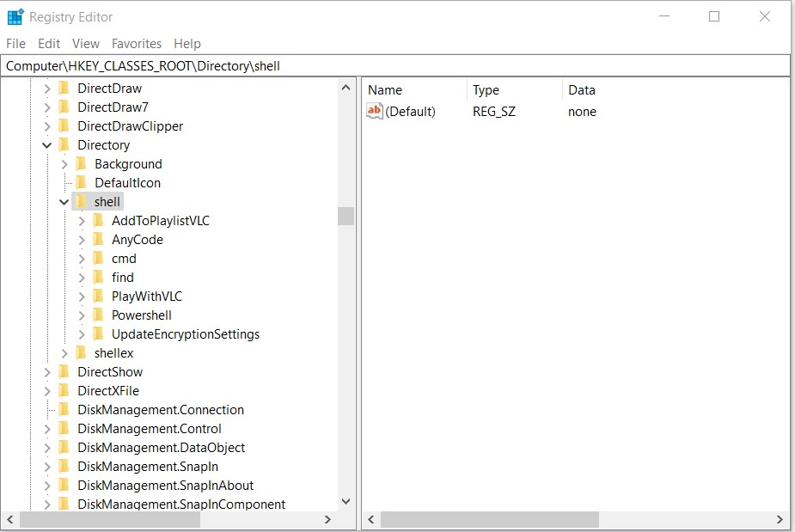
Task: Open the Favorites menu
Action: click(x=137, y=44)
